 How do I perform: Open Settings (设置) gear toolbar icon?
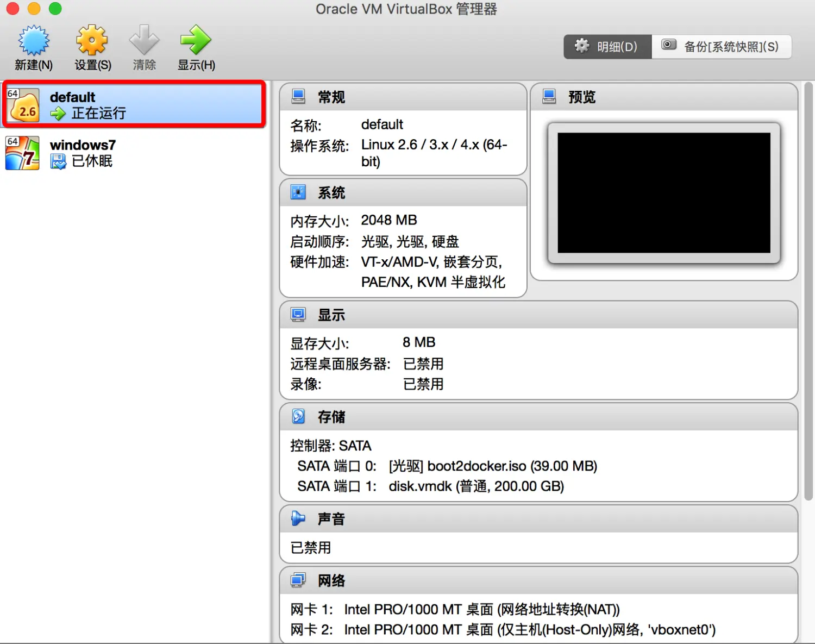coord(92,41)
